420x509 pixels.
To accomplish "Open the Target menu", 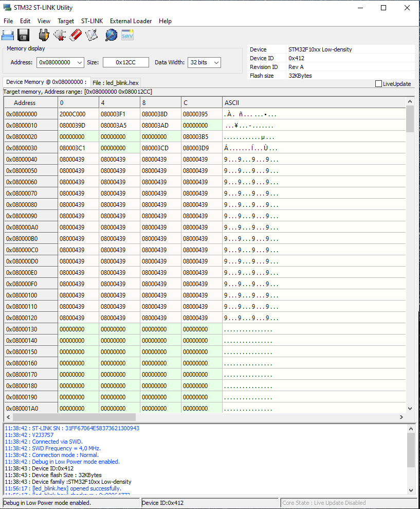I will point(66,21).
